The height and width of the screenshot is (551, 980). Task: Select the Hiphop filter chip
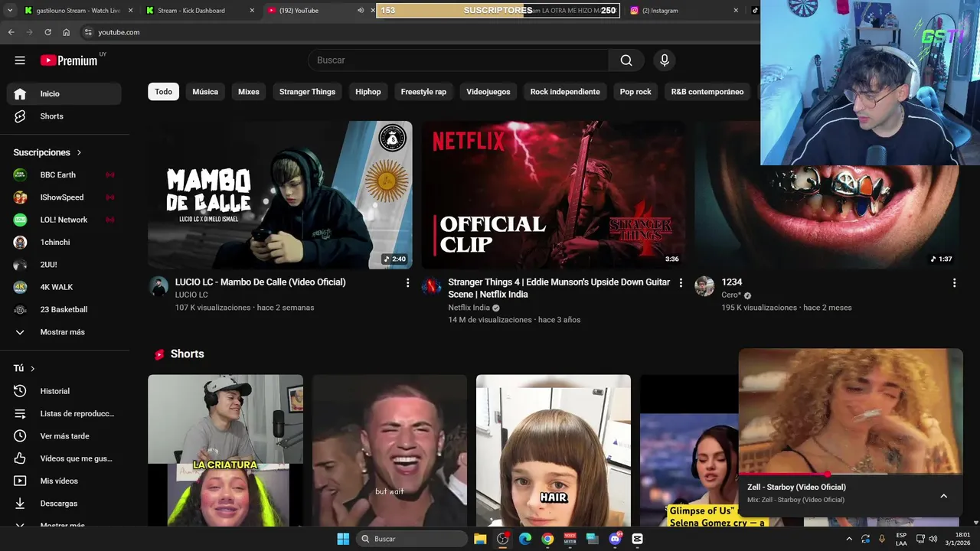[x=368, y=92]
